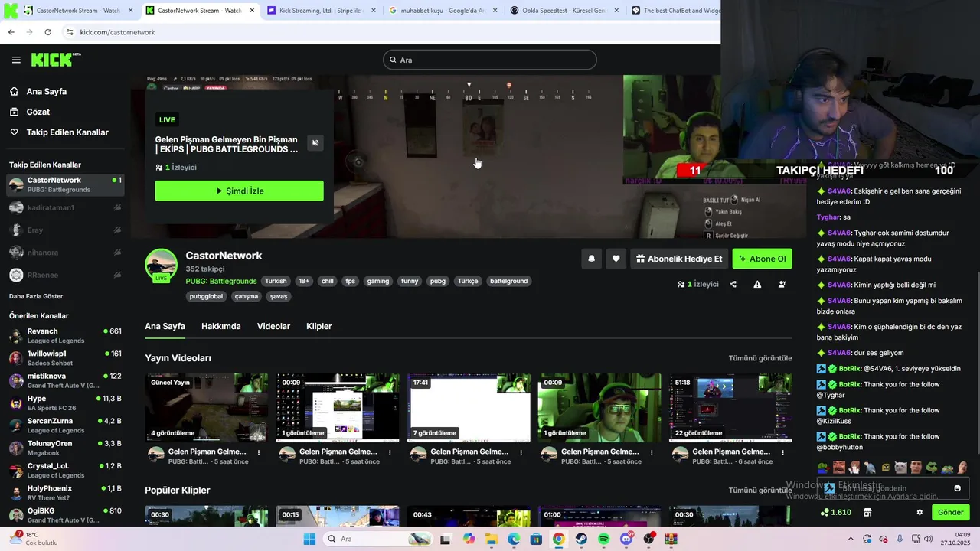Open SercanZurna recommended channel
This screenshot has width=980, height=551.
coord(65,425)
